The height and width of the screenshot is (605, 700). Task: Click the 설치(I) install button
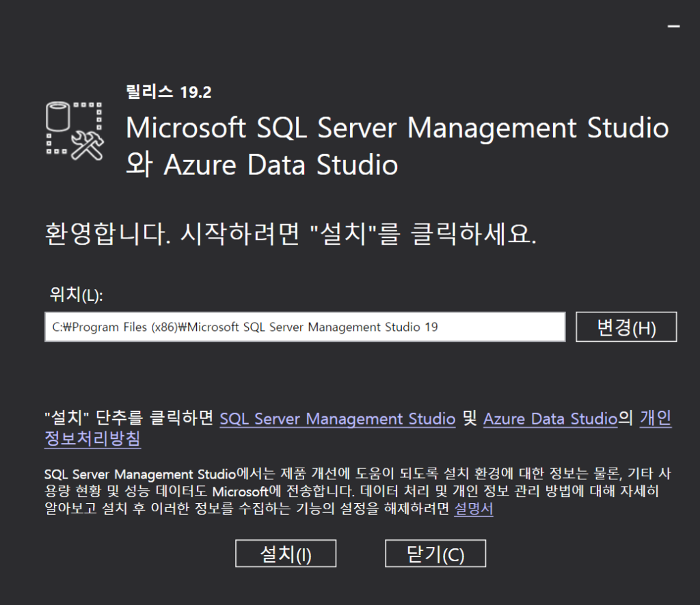[x=286, y=554]
